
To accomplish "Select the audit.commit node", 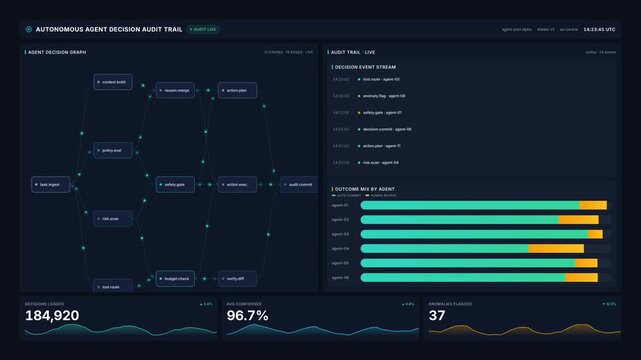I will (x=299, y=185).
